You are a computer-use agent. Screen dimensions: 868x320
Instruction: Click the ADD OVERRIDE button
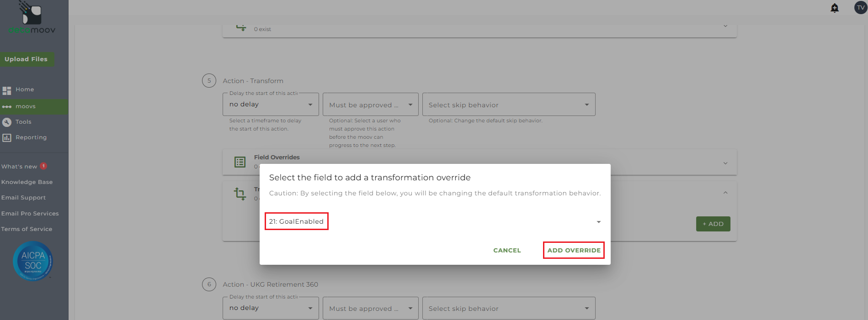(574, 250)
